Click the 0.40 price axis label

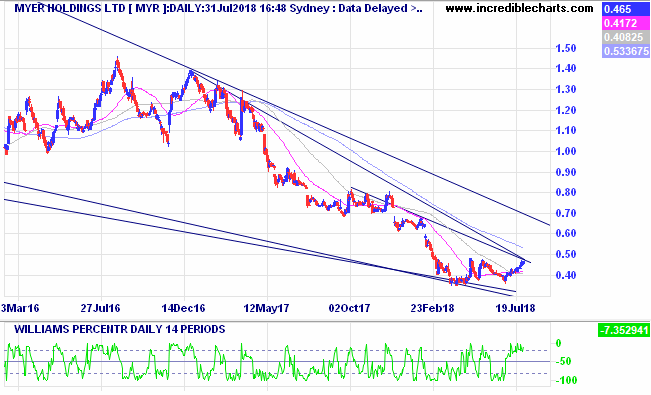(x=566, y=275)
